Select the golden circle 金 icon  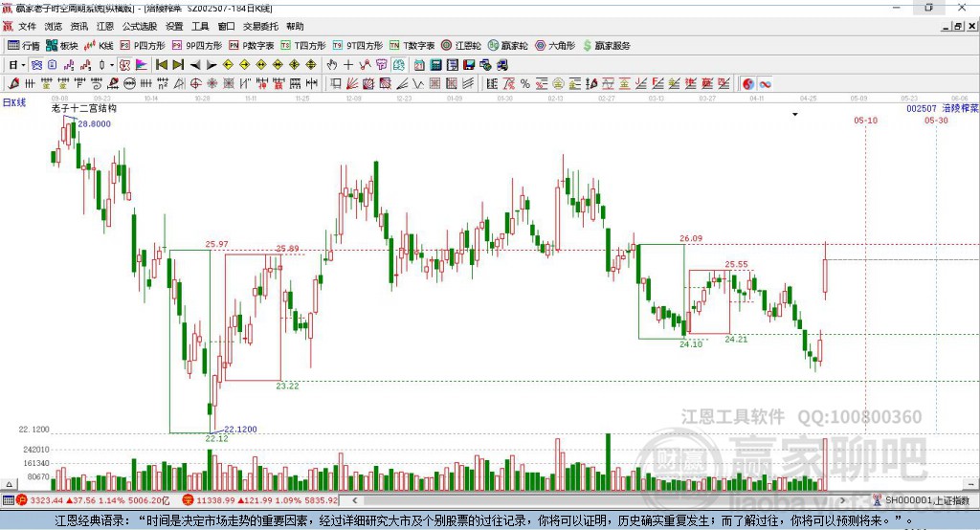[558, 84]
